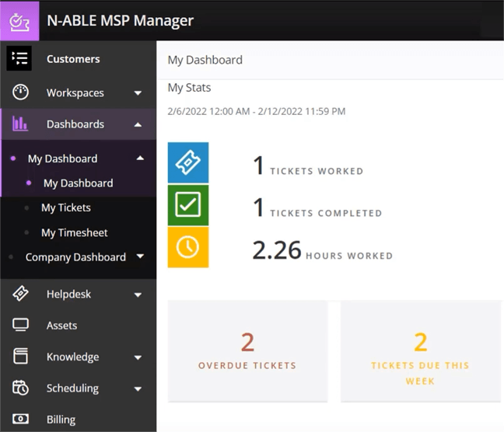Image resolution: width=504 pixels, height=432 pixels.
Task: Click the Dashboards bar chart icon
Action: 20,124
